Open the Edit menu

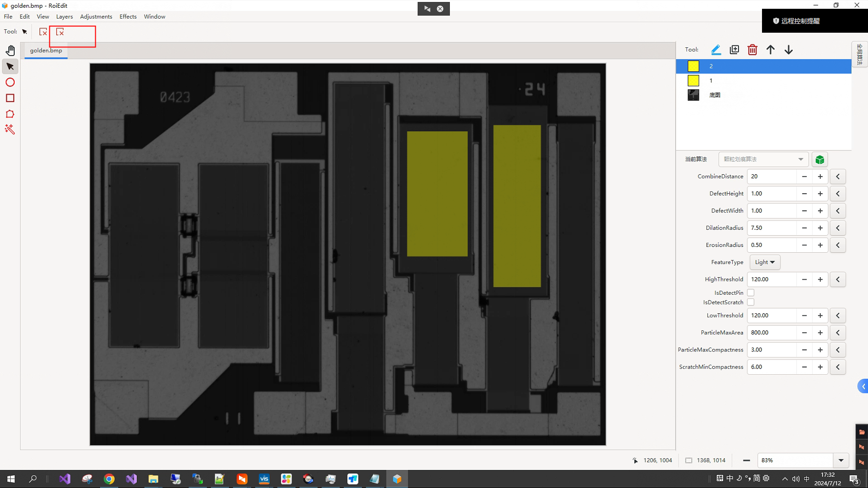pos(24,17)
